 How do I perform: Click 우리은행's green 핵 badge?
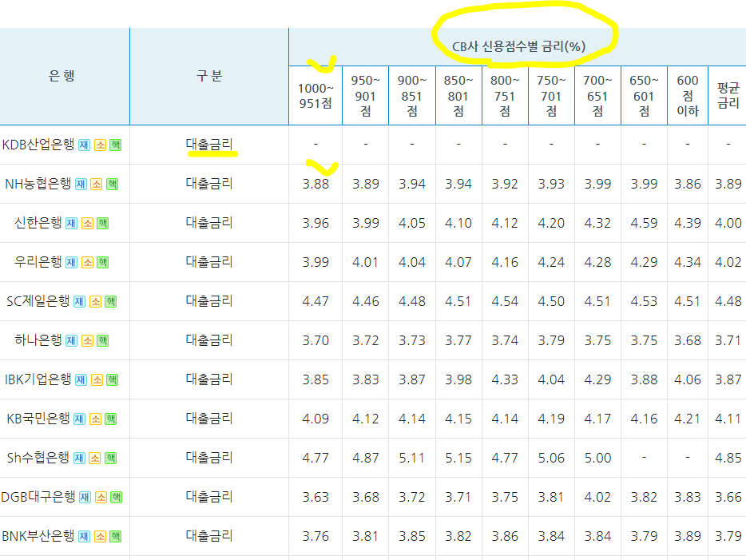(103, 262)
